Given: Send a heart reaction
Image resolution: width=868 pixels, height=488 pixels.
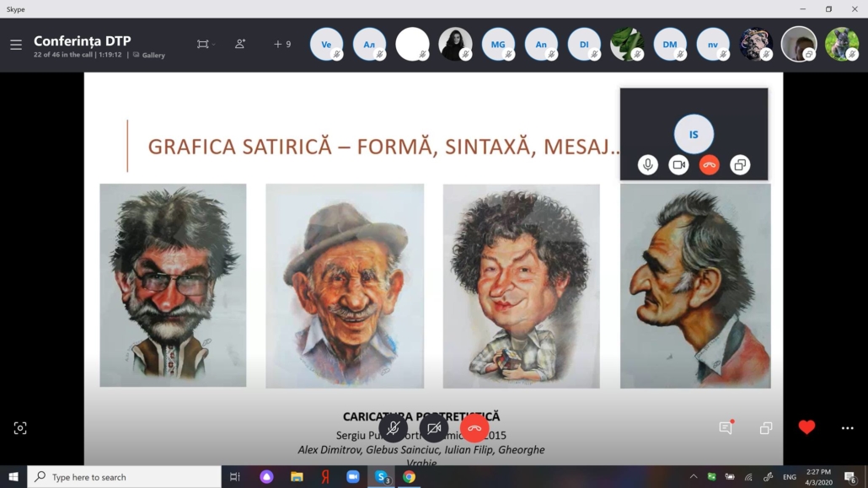Looking at the screenshot, I should pos(806,427).
